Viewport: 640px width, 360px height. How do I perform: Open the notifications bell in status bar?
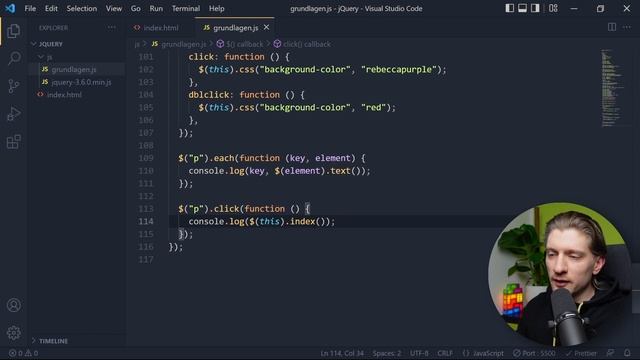coord(627,353)
